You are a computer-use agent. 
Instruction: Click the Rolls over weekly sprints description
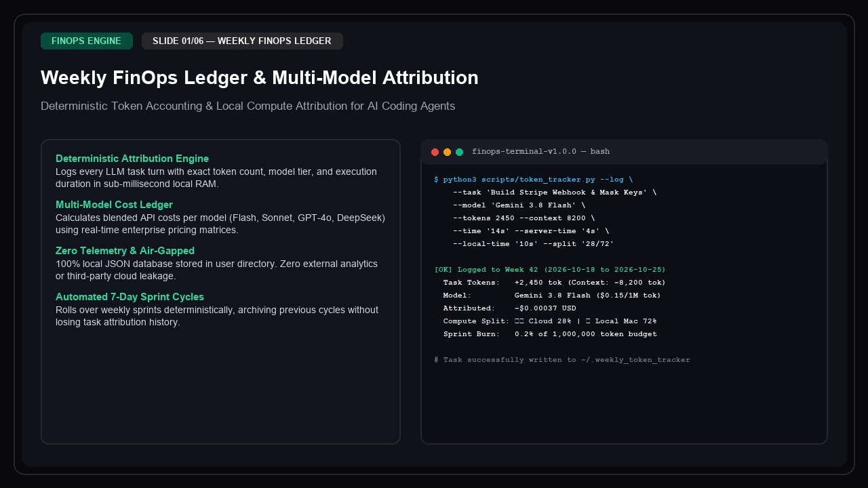[x=217, y=316]
